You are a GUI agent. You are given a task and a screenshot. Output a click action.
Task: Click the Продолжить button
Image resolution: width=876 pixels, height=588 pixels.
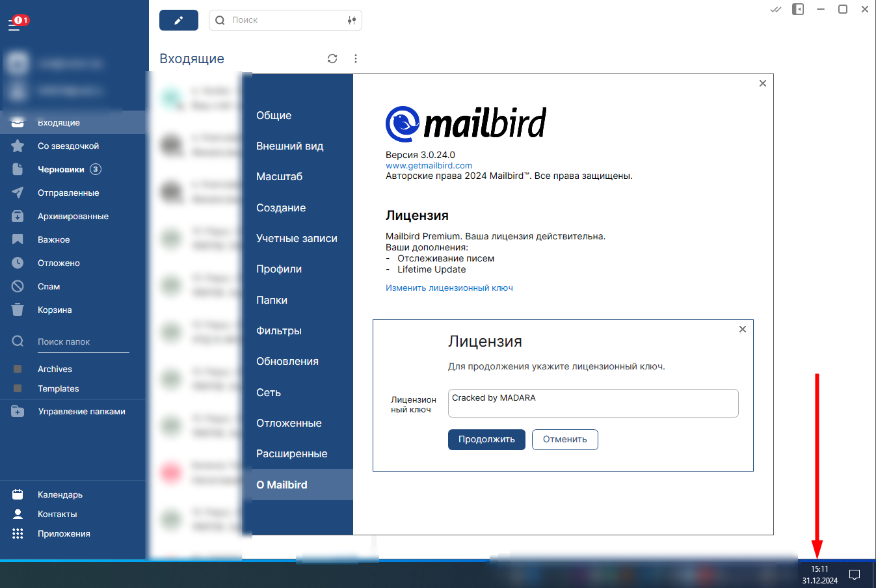pyautogui.click(x=486, y=439)
